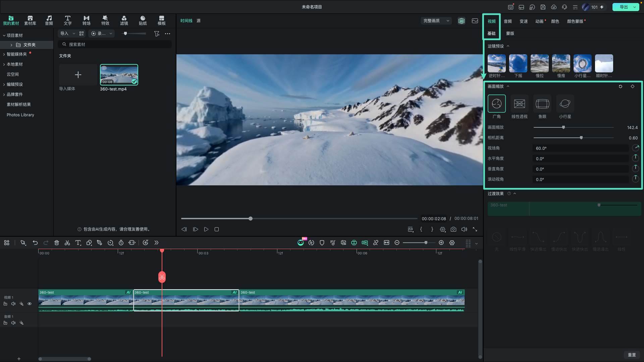The height and width of the screenshot is (362, 644).
Task: Mute the 视频 1 track
Action: [x=13, y=304]
